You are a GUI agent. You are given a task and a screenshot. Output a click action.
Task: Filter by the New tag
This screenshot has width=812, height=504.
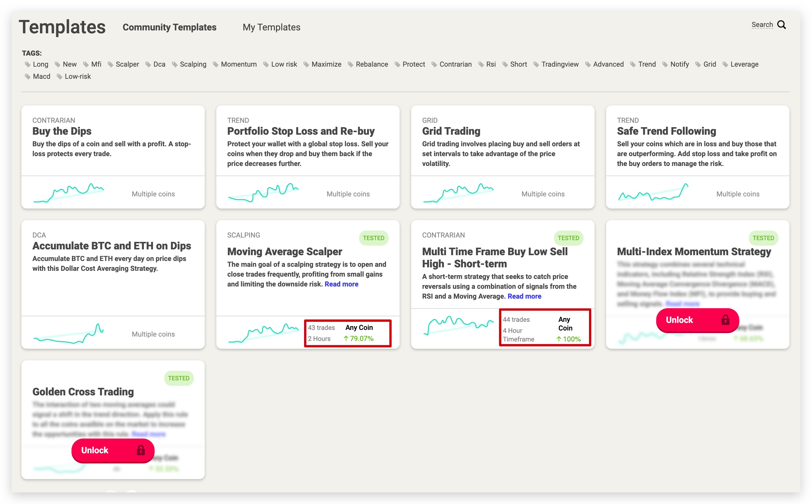click(x=66, y=64)
